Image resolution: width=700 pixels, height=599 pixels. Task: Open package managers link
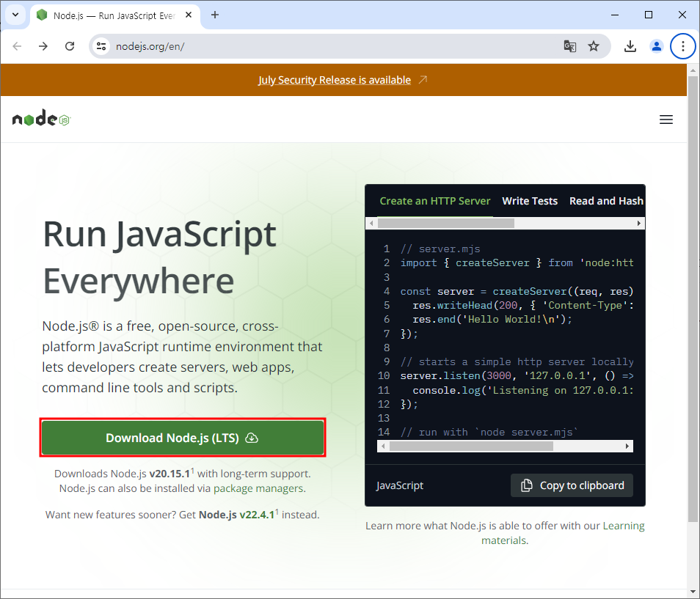click(x=258, y=488)
